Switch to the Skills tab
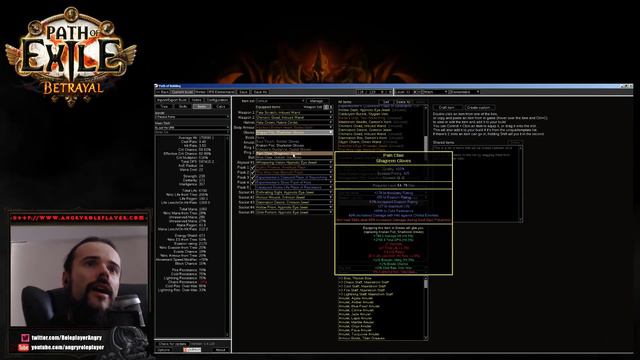The image size is (640, 360). [x=183, y=106]
